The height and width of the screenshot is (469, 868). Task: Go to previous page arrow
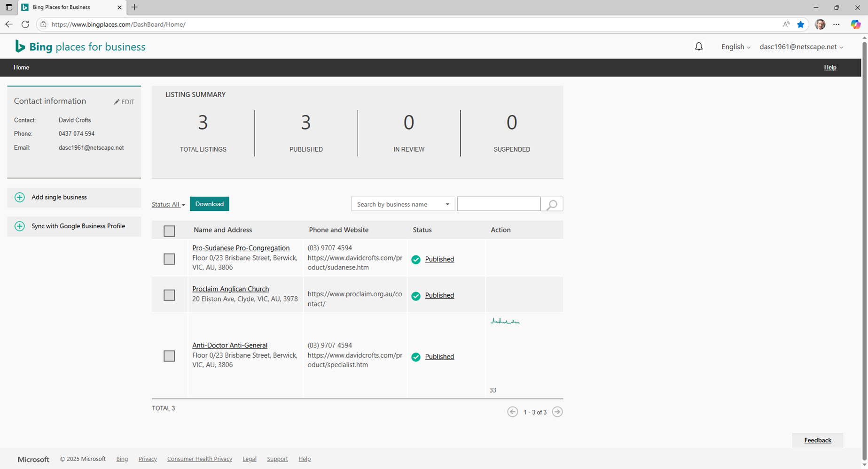[513, 412]
